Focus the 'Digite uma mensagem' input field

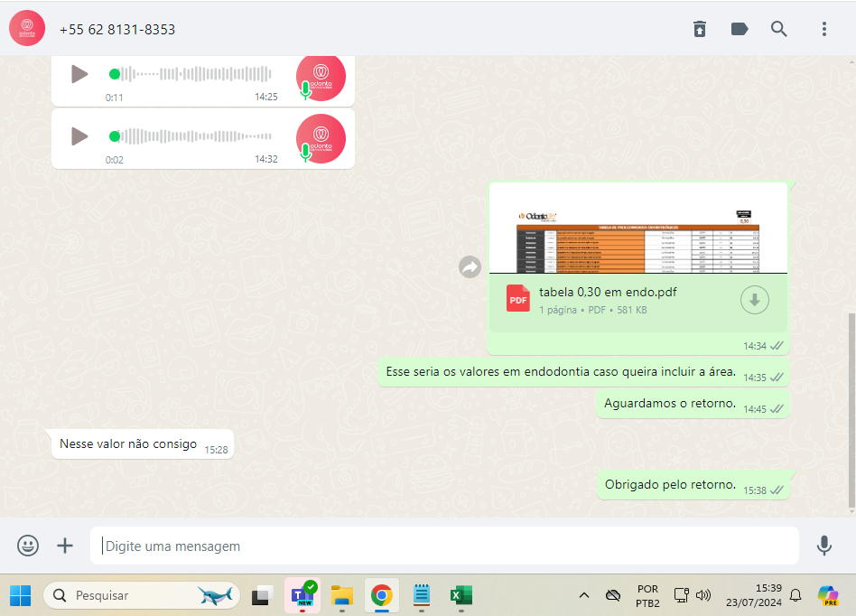(x=444, y=546)
